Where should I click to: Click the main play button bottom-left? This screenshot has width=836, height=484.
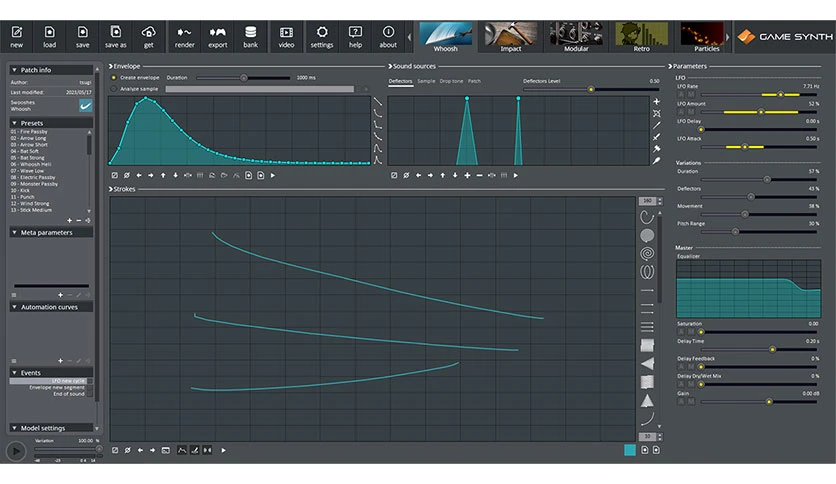(x=16, y=451)
